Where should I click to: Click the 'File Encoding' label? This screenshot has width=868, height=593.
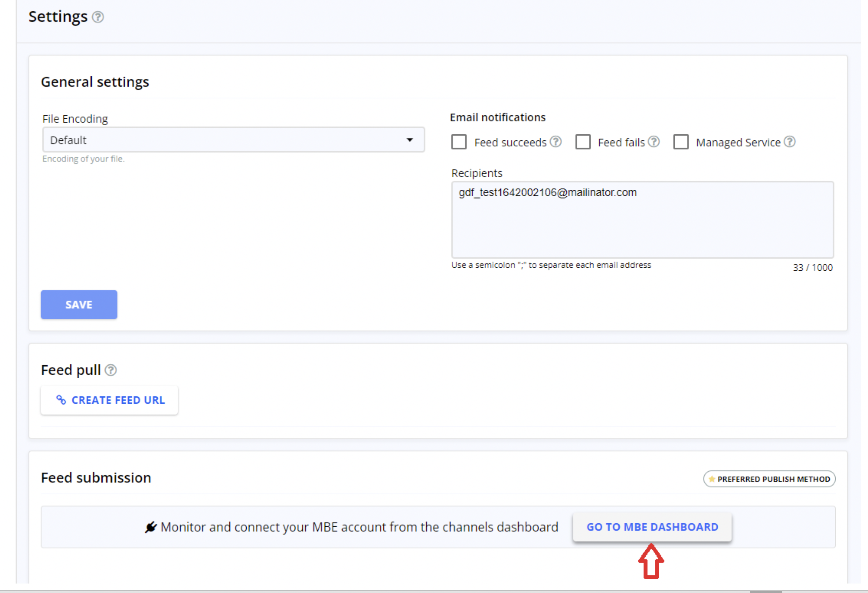(x=75, y=119)
